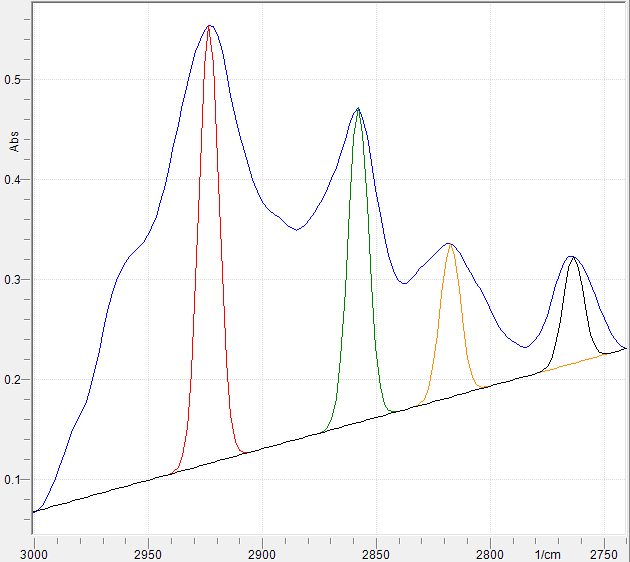Select the small black peak near 2765
Screen dimensions: 630x562
pyautogui.click(x=571, y=258)
